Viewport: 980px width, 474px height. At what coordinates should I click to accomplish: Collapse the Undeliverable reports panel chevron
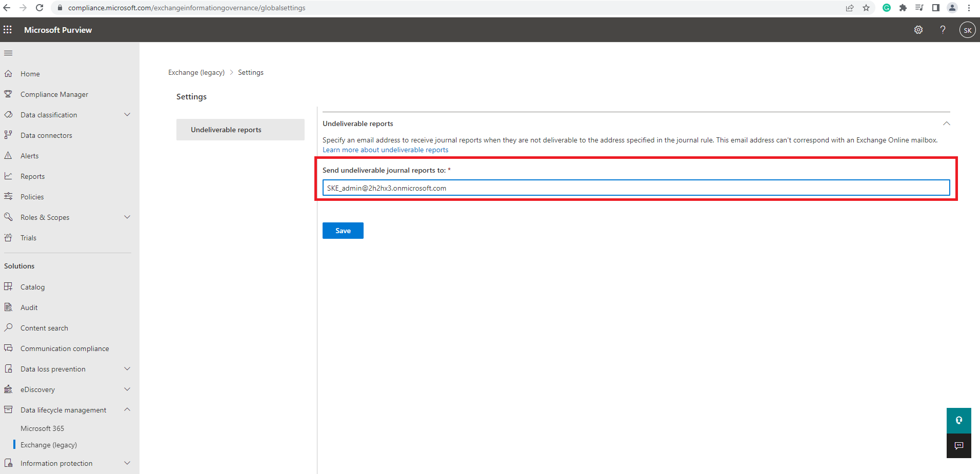[946, 123]
